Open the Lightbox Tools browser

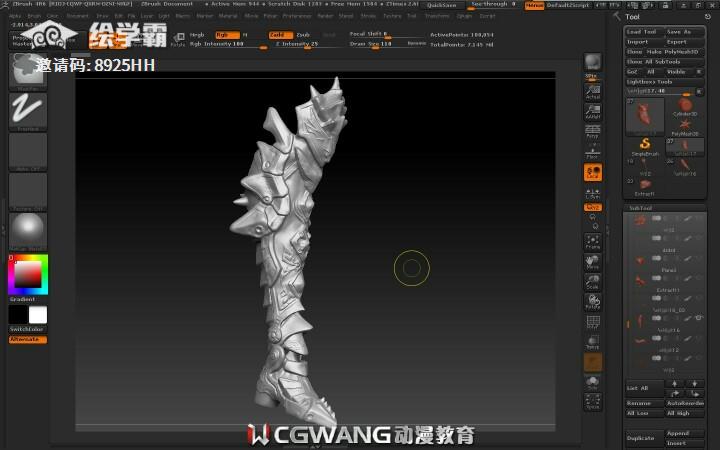coord(664,82)
